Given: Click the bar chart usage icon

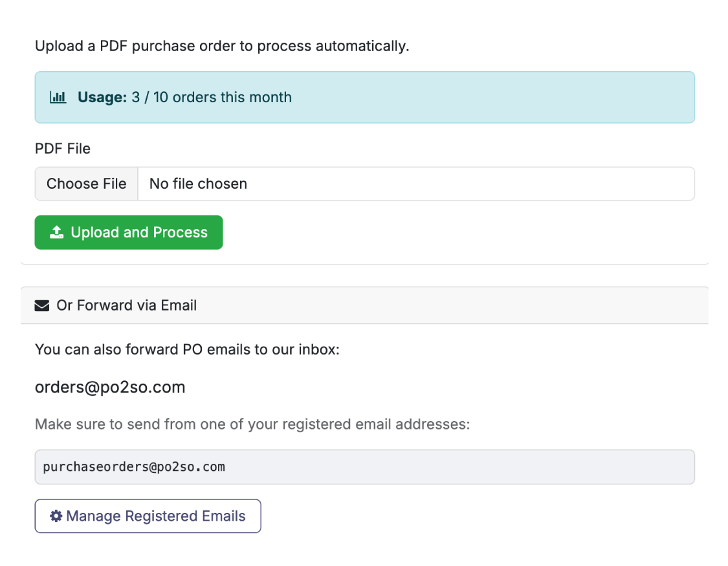Looking at the screenshot, I should point(58,98).
